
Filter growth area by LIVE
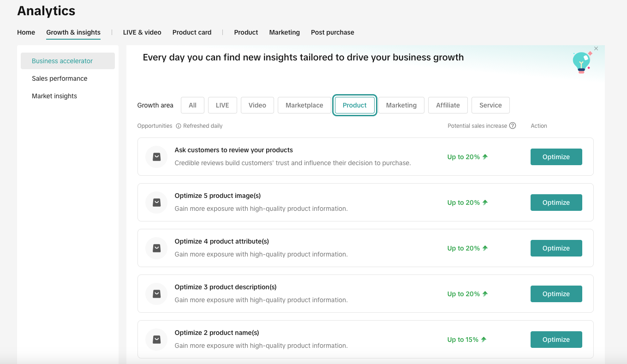tap(222, 105)
